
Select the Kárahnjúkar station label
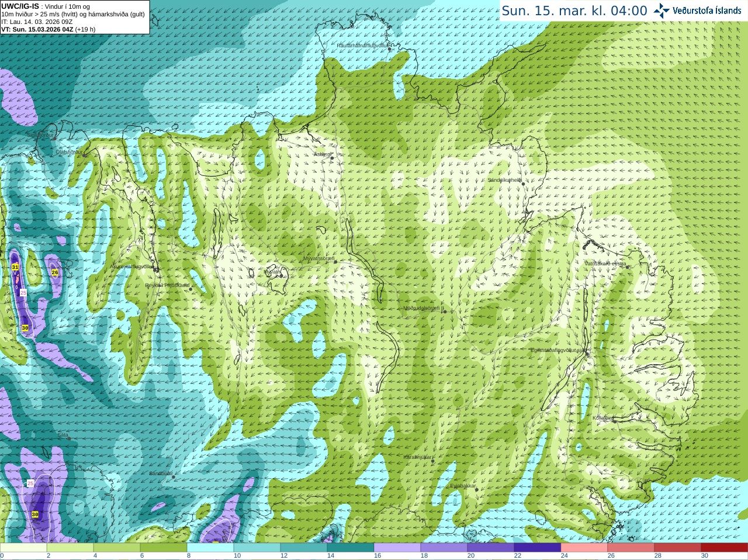[x=418, y=457]
